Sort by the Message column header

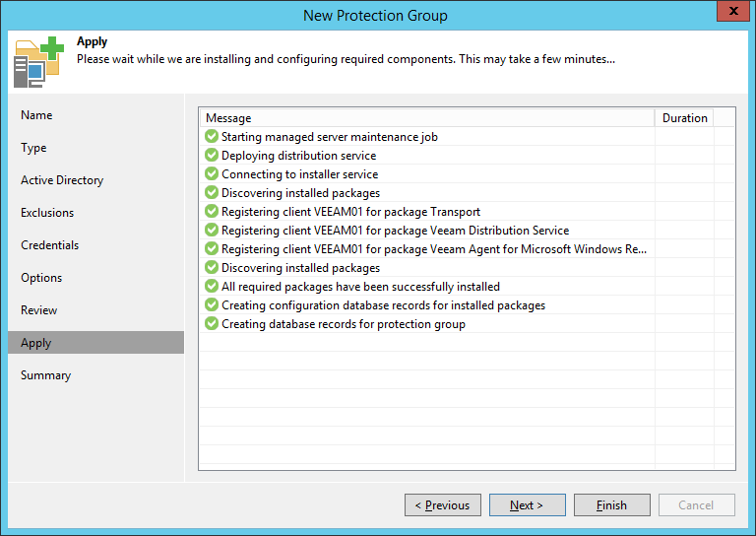point(425,118)
